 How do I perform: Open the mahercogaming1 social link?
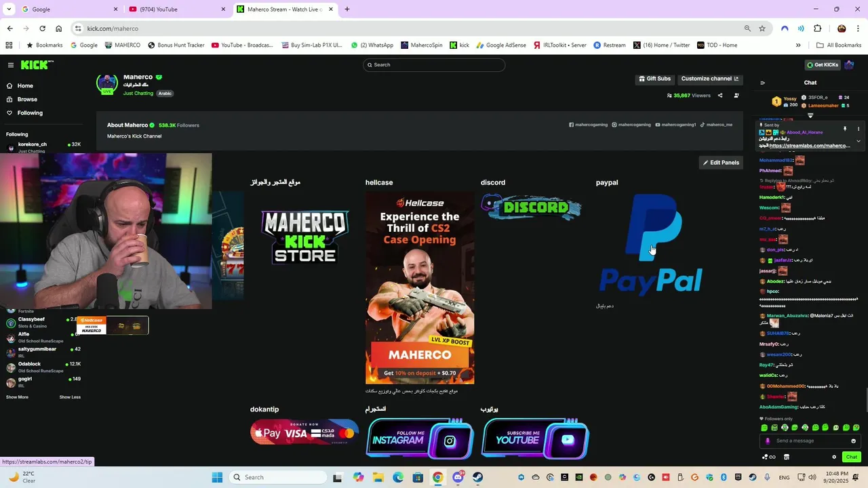[x=676, y=125]
